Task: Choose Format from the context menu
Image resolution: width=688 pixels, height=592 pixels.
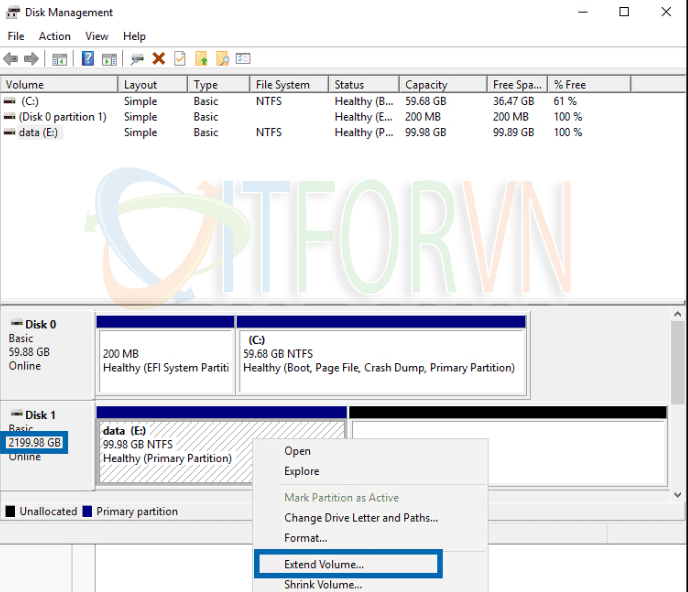Action: [x=305, y=538]
